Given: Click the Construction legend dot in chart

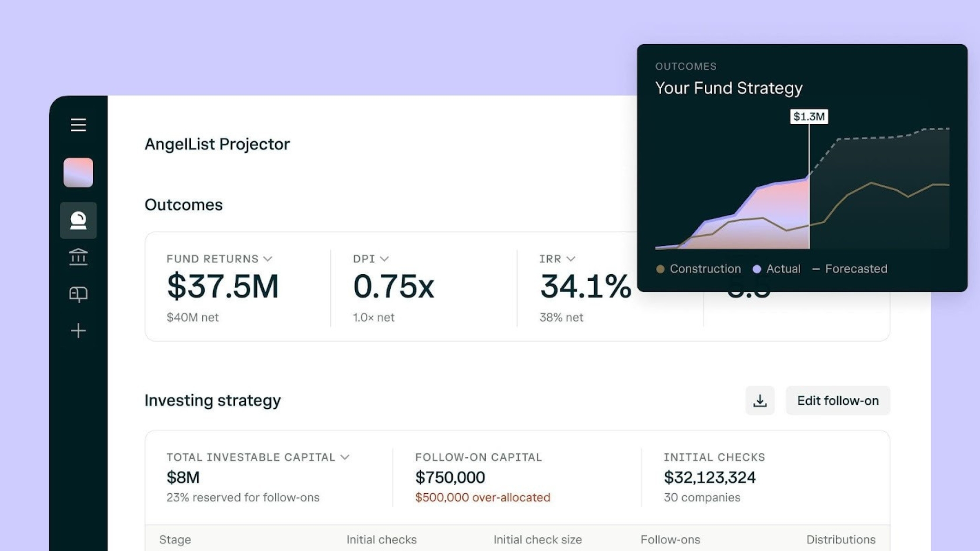Looking at the screenshot, I should [661, 269].
